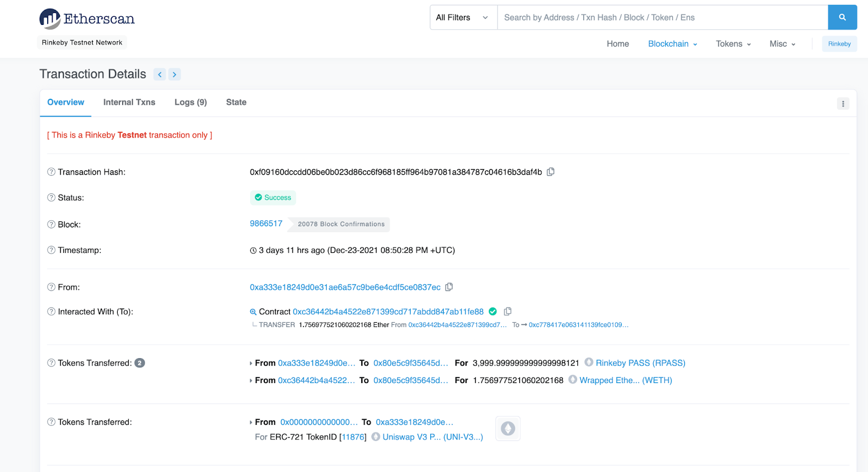Click the Rinkeby network button

(x=839, y=44)
